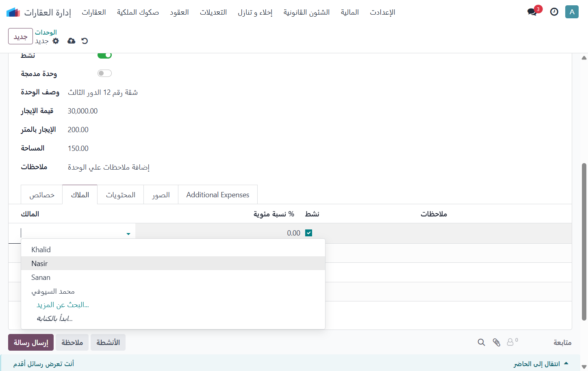Edit the المساحة field value 150.00

[78, 148]
